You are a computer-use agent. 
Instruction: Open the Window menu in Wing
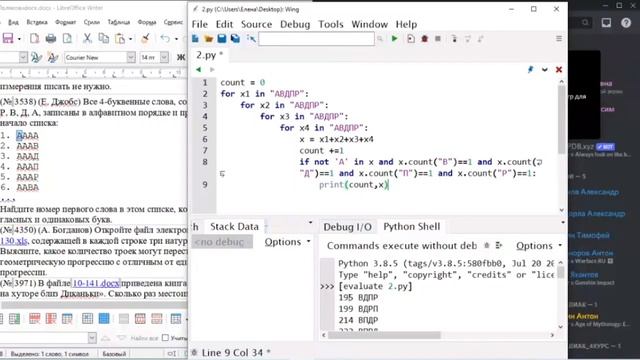369,24
